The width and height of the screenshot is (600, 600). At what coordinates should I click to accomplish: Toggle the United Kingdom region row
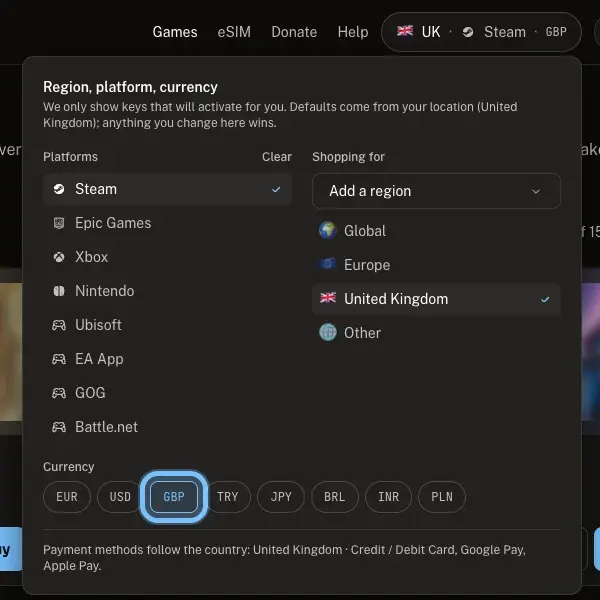(436, 299)
